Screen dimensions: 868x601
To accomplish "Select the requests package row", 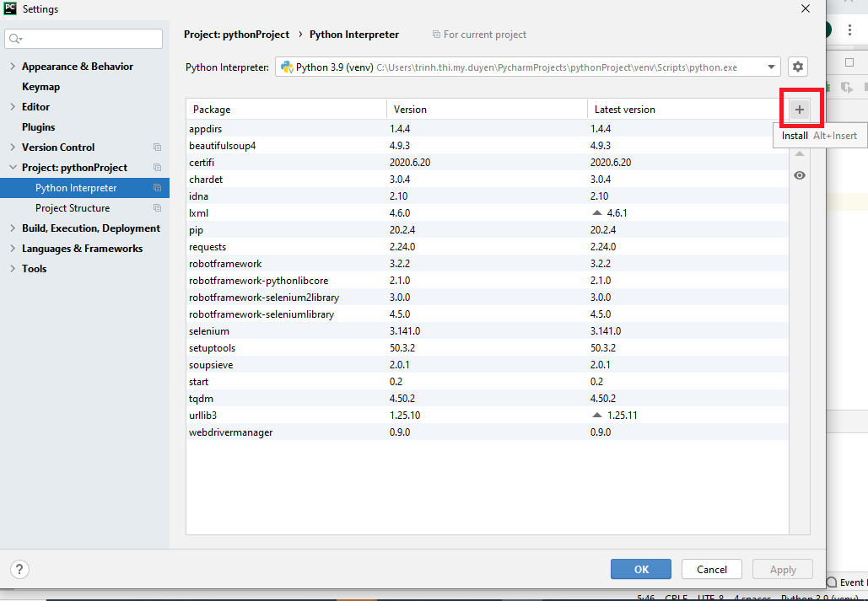I will coord(488,247).
